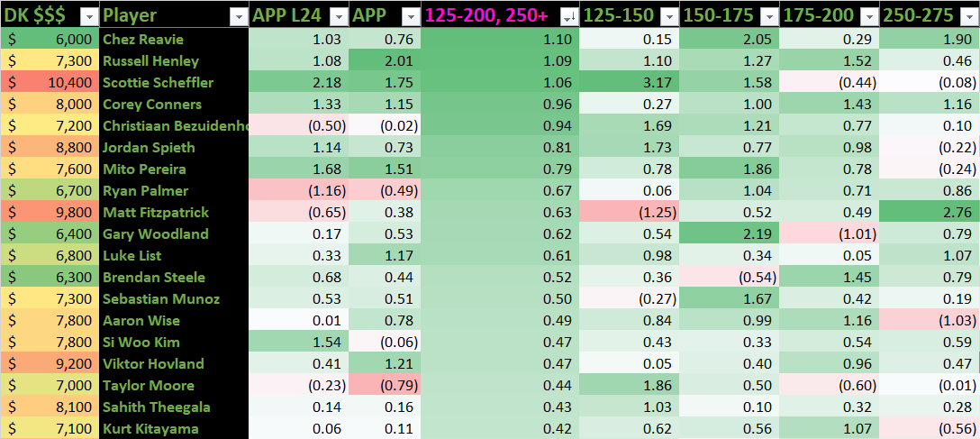Image resolution: width=980 pixels, height=439 pixels.
Task: Open the 175-200 column filter dropdown
Action: tap(869, 17)
